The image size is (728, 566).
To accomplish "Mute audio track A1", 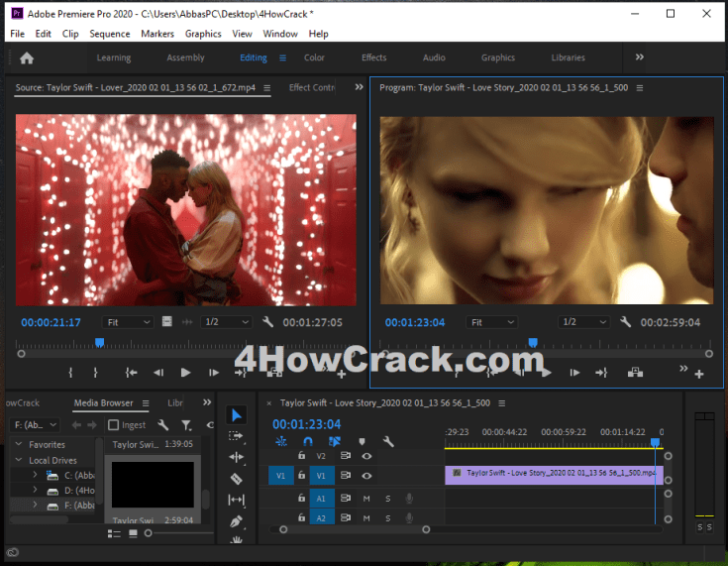I will pos(366,498).
